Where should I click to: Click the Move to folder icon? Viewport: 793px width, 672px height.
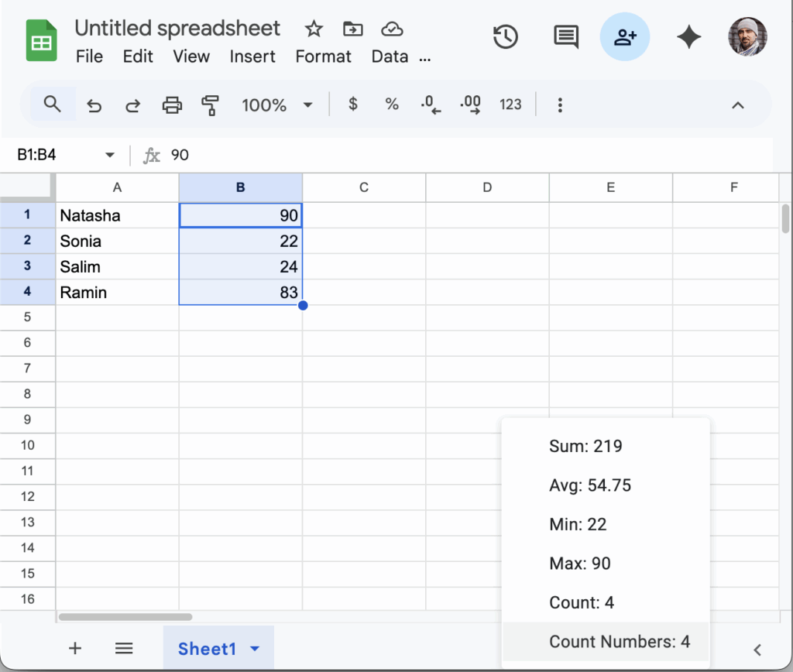(353, 29)
